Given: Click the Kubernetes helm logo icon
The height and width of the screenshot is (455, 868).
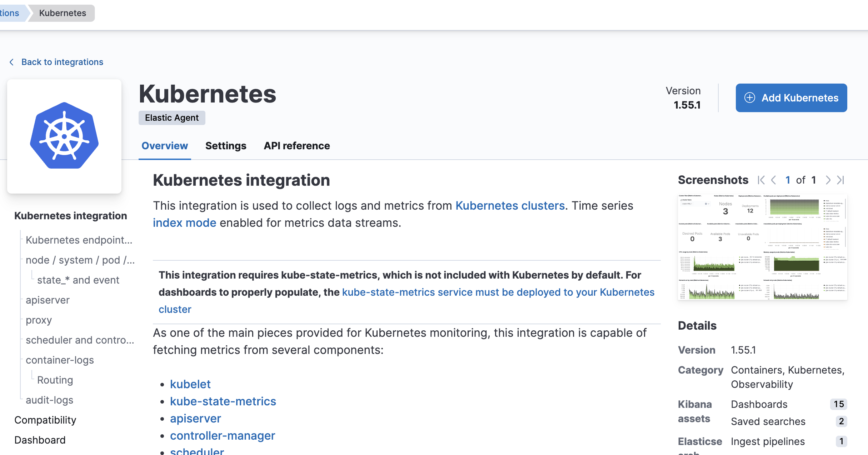Looking at the screenshot, I should [x=64, y=136].
